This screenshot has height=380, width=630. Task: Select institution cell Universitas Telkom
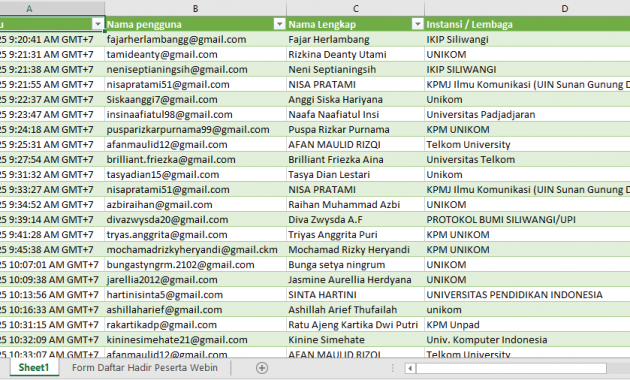pos(527,159)
